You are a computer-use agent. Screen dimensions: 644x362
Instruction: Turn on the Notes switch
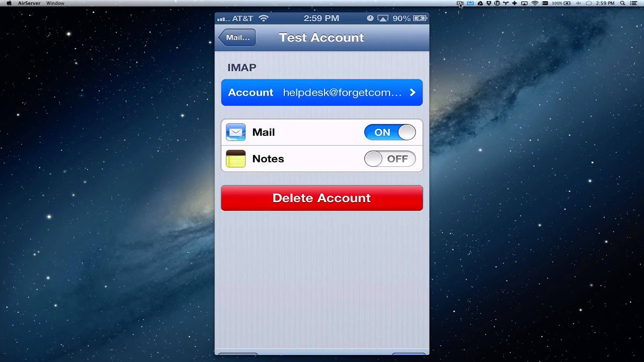[x=390, y=159]
